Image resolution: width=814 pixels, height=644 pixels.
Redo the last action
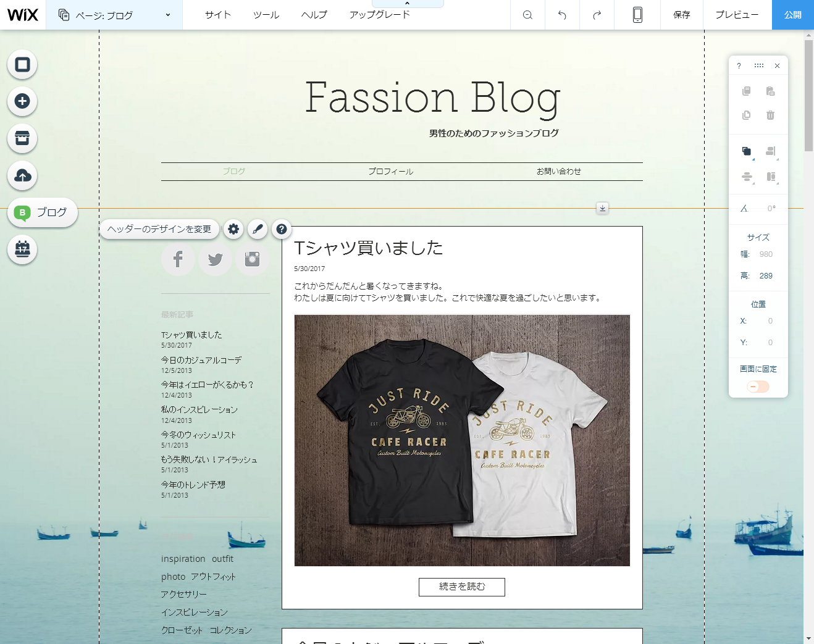point(597,15)
